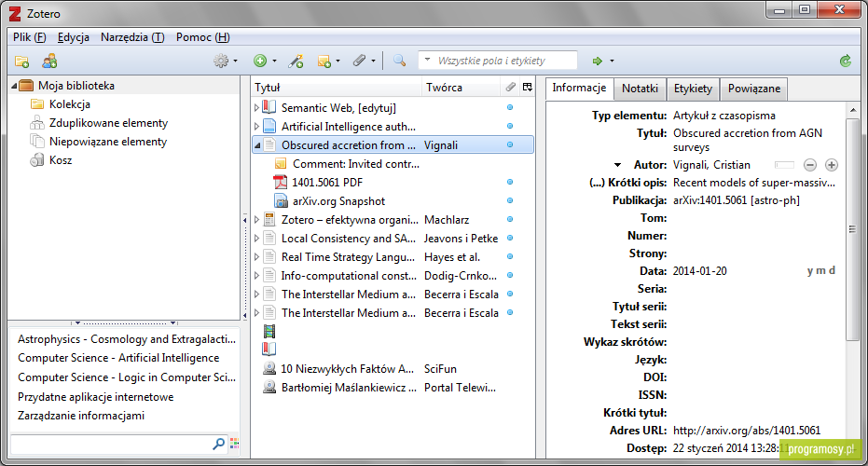Click the Adres URL label link
The height and width of the screenshot is (466, 868).
click(x=638, y=430)
